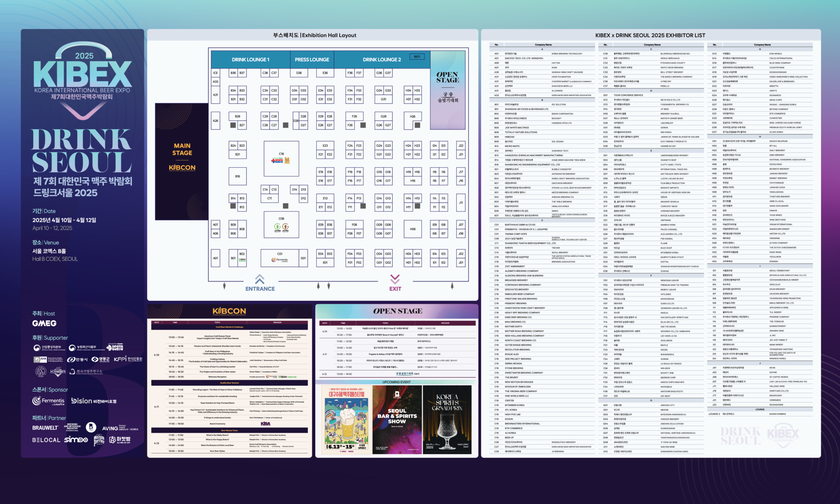The width and height of the screenshot is (840, 504).
Task: Click the BRAUWELT partner logo
Action: pos(45,427)
